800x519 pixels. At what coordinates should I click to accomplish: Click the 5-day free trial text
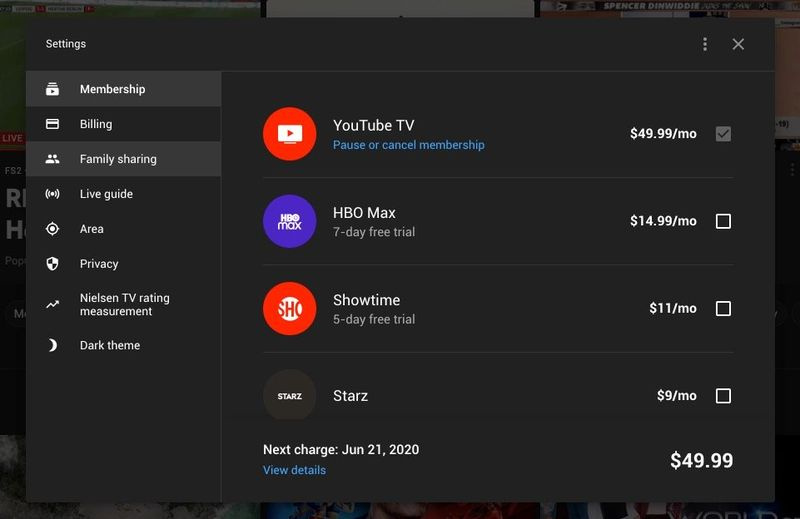374,319
